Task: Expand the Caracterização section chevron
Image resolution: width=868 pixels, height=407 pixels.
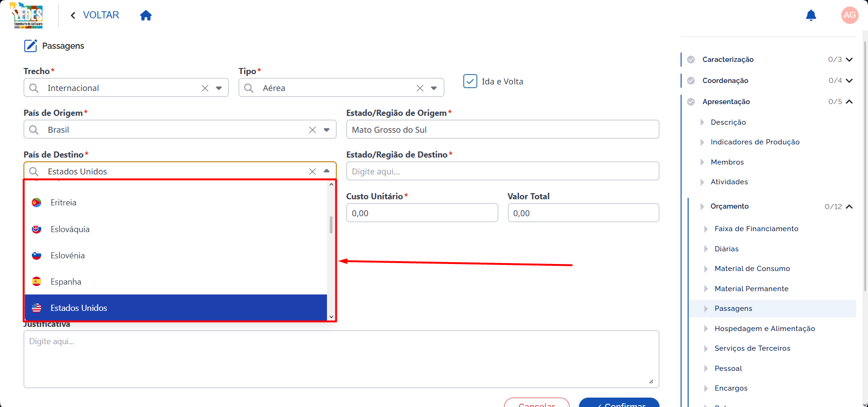Action: pos(849,60)
